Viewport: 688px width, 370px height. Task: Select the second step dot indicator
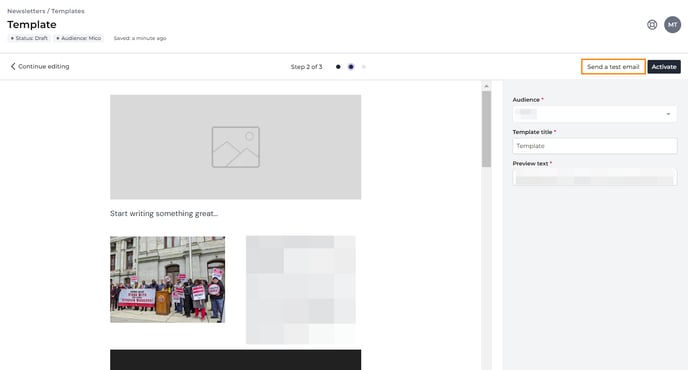351,67
